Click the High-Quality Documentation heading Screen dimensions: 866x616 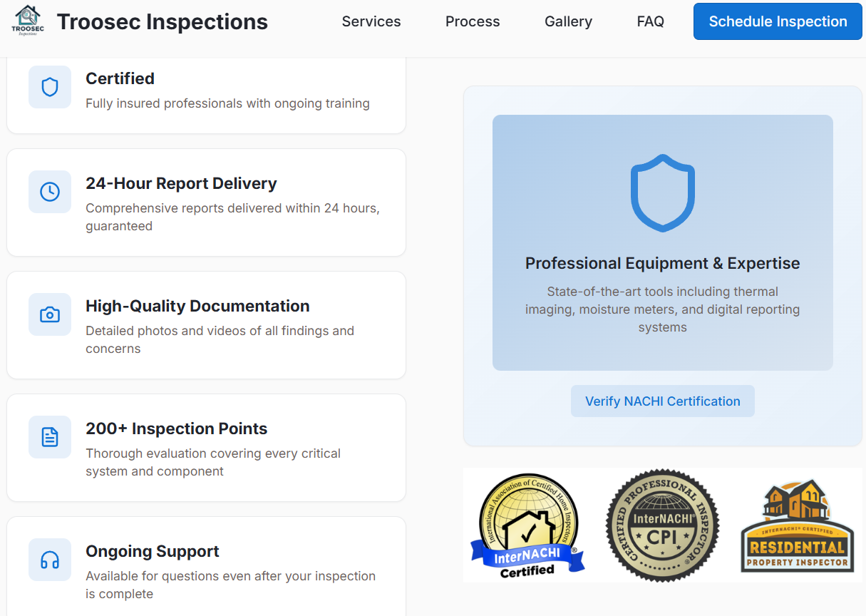(197, 306)
